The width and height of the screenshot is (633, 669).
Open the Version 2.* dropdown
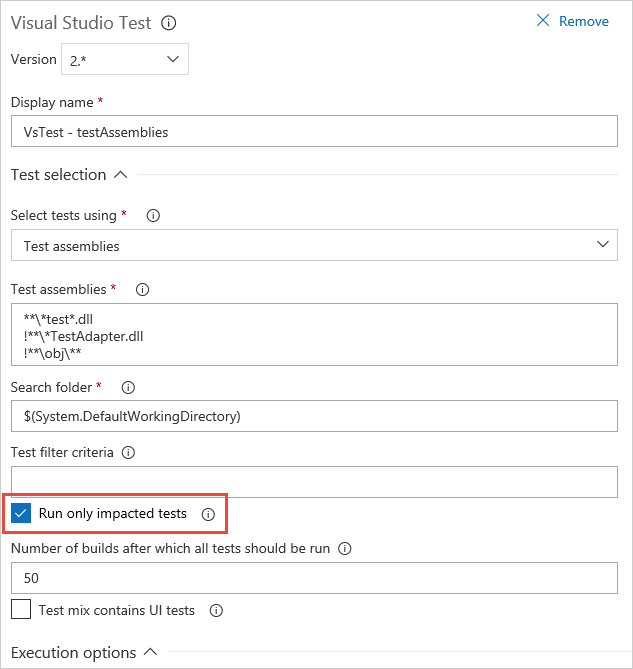coord(125,60)
